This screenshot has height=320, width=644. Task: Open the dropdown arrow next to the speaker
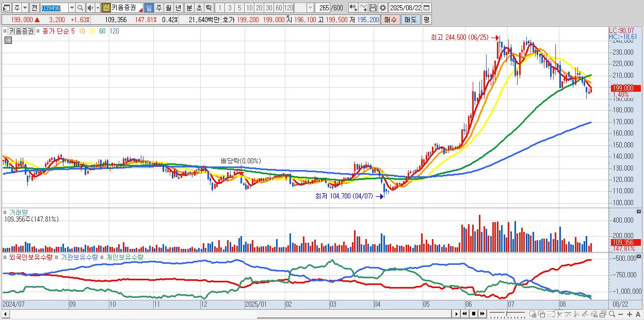pos(98,8)
